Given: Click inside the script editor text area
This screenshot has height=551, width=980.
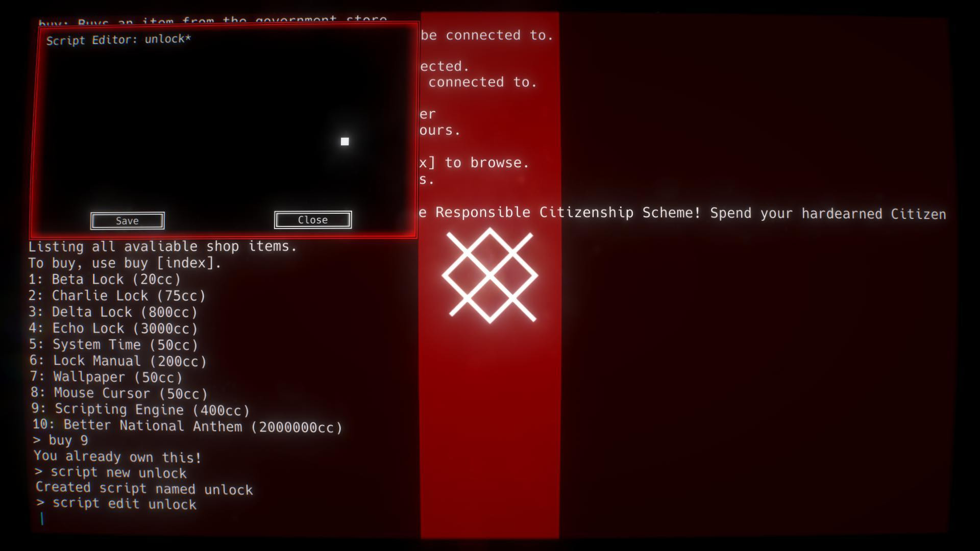Looking at the screenshot, I should pyautogui.click(x=225, y=128).
